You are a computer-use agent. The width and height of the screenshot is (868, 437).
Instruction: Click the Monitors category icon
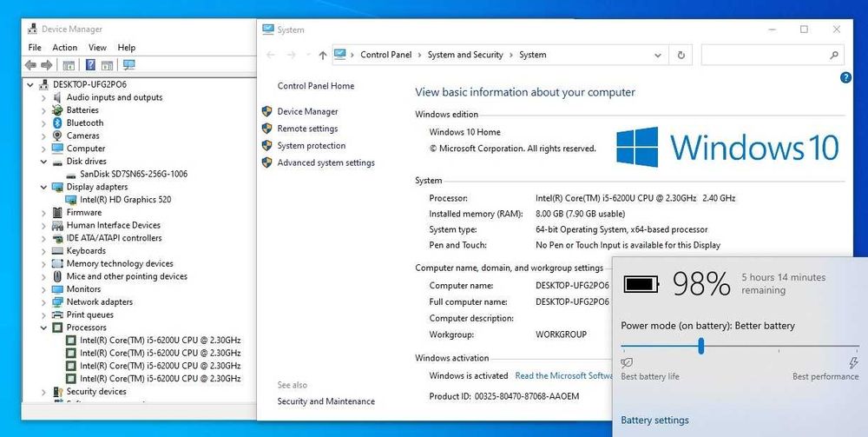coord(57,289)
